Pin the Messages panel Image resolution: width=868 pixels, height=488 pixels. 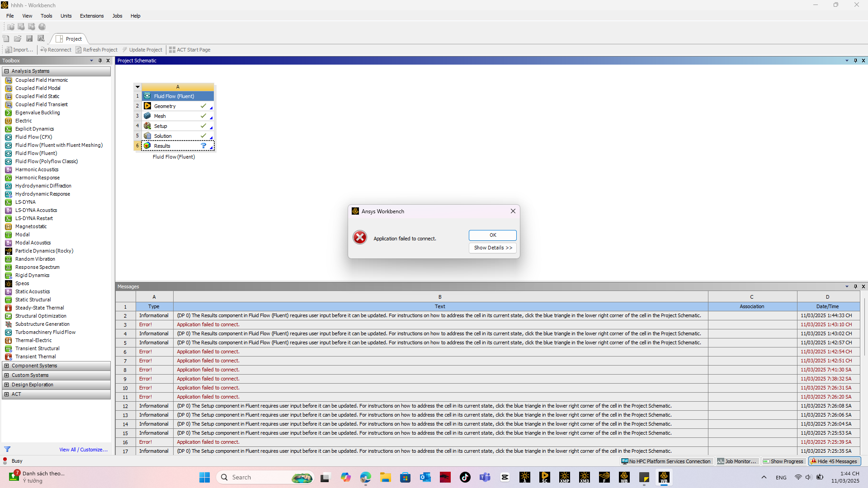pyautogui.click(x=855, y=286)
